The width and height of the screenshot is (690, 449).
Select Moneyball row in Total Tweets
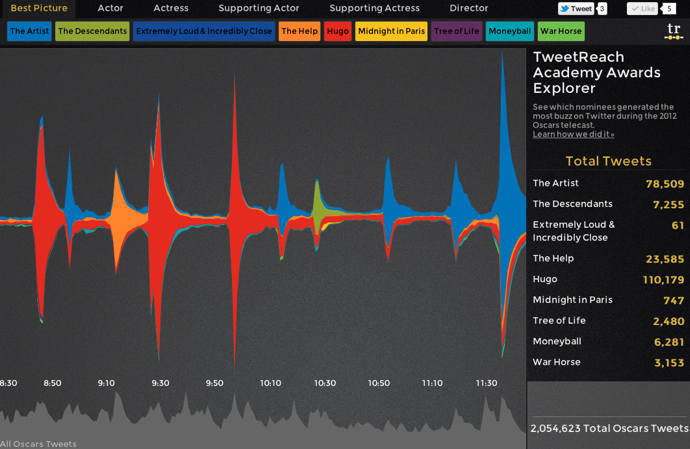point(608,341)
